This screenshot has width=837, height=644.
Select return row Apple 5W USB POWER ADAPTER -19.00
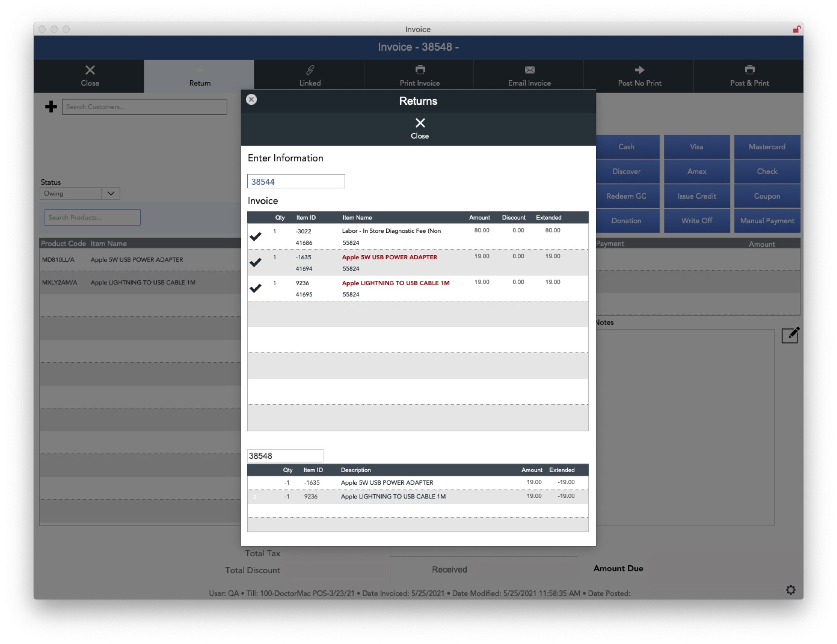point(417,483)
